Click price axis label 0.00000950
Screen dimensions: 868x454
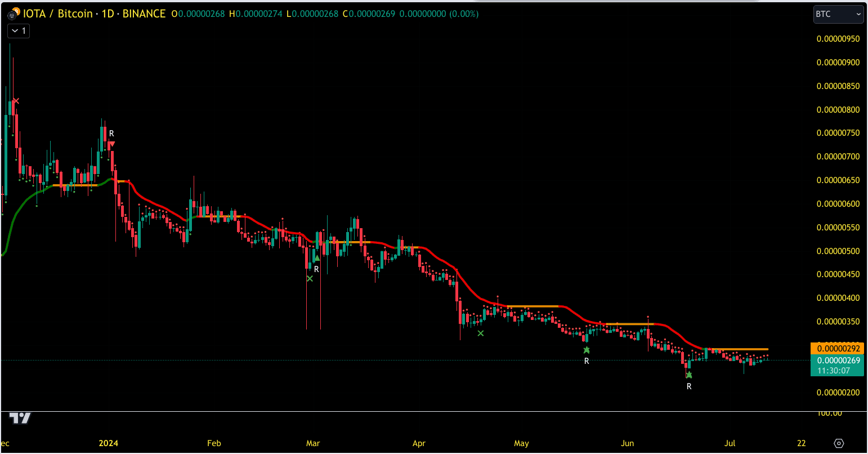[838, 39]
